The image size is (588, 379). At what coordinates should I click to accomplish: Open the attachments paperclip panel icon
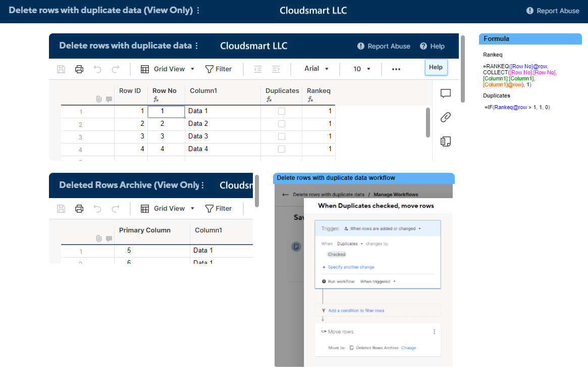pyautogui.click(x=446, y=117)
